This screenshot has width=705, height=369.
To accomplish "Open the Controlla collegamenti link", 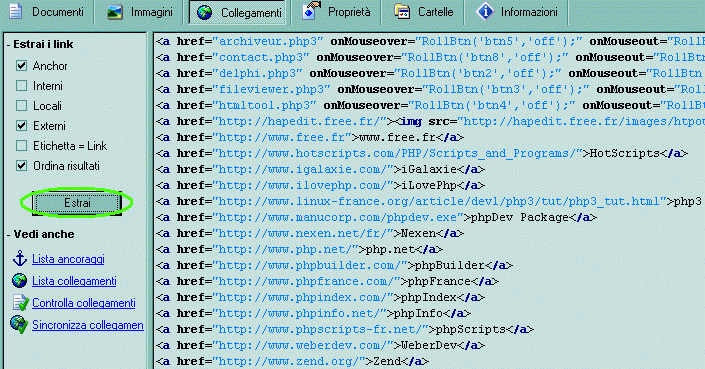I will [x=84, y=303].
